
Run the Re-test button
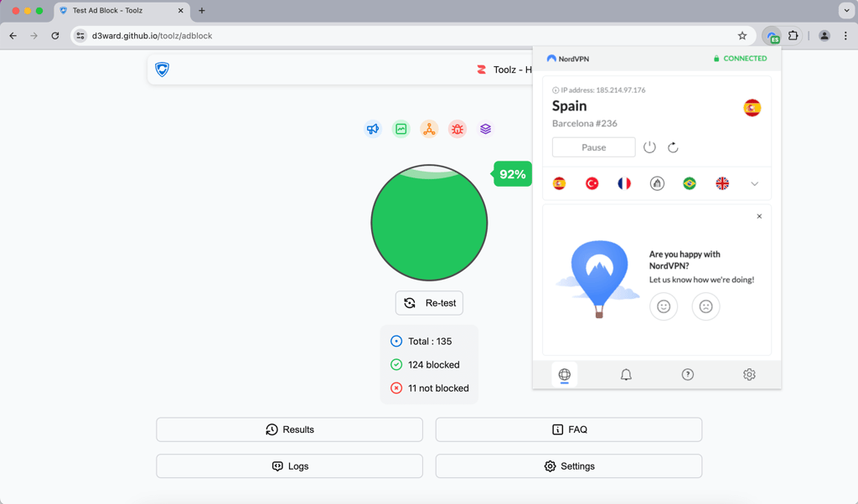tap(429, 303)
